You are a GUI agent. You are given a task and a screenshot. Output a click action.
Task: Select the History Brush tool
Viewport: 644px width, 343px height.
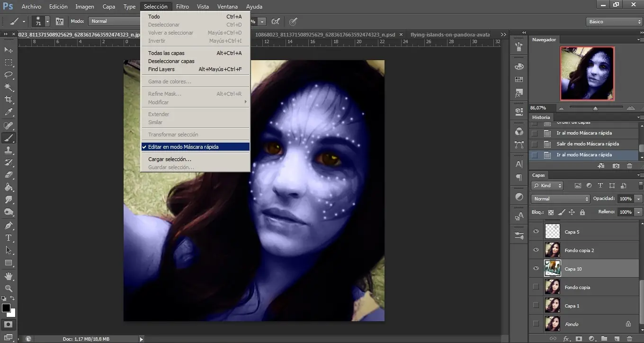9,162
